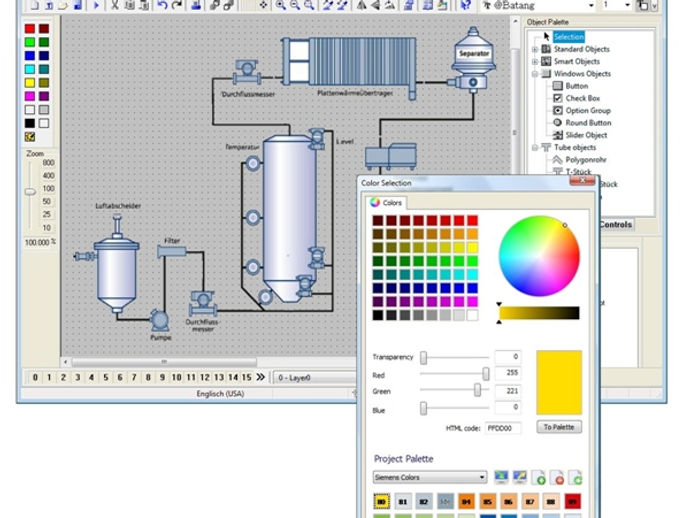Click the Pumpe pump symbol on canvas
The width and height of the screenshot is (690, 518).
point(159,320)
